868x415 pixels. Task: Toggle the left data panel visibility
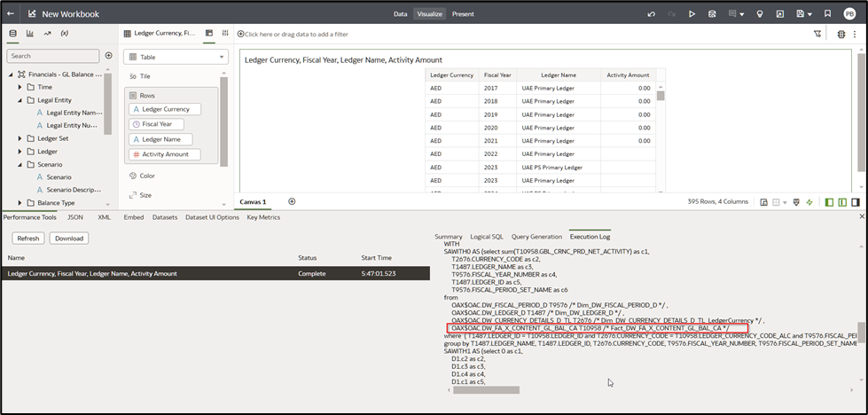(x=829, y=202)
